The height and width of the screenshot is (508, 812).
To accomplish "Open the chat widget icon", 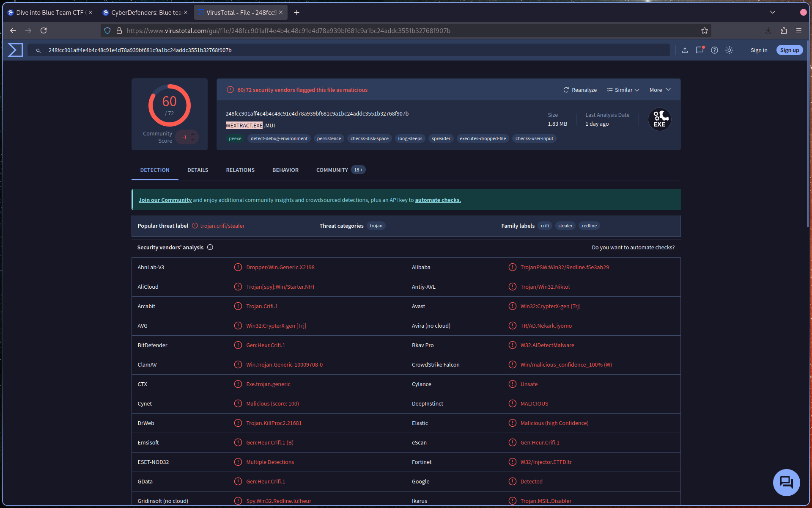I will pyautogui.click(x=787, y=482).
